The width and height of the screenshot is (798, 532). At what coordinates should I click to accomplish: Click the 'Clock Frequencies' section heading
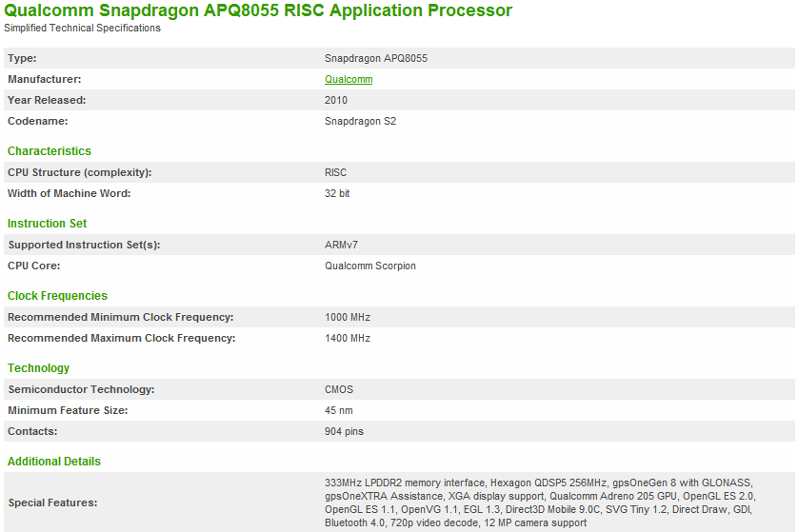(x=57, y=295)
